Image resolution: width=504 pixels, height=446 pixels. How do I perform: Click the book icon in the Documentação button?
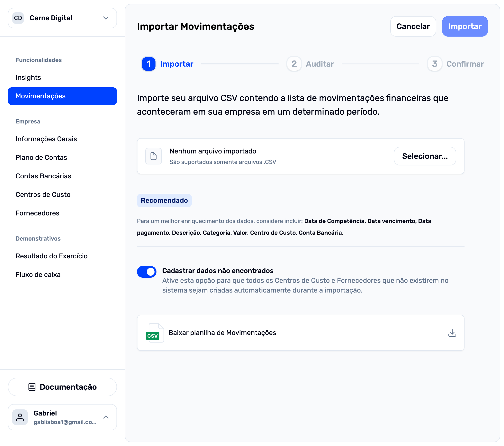(x=32, y=387)
